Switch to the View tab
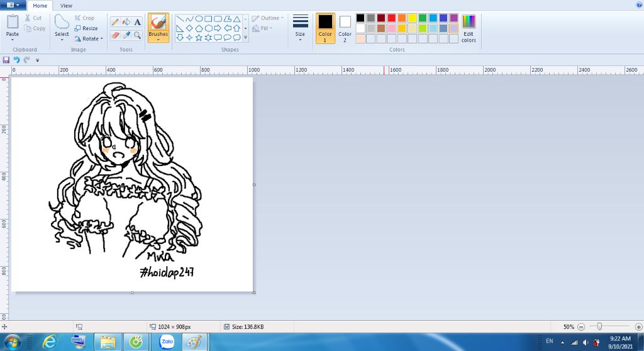This screenshot has width=644, height=351. [x=66, y=6]
